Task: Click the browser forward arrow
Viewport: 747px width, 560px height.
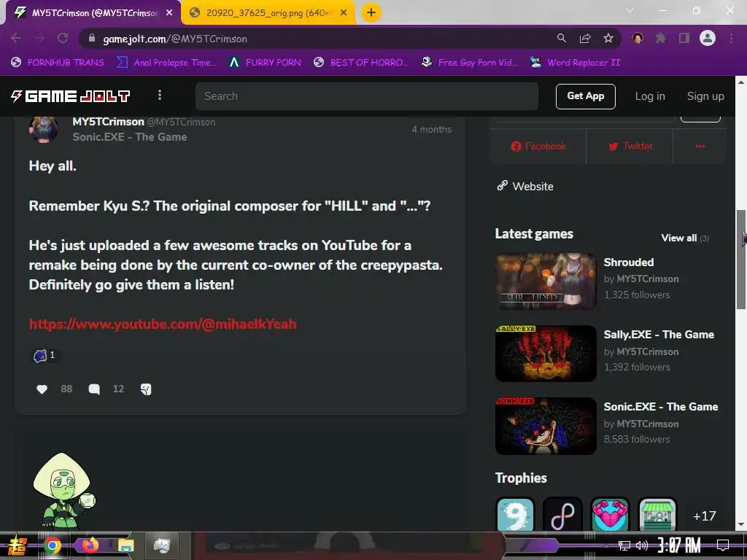Action: [x=39, y=38]
